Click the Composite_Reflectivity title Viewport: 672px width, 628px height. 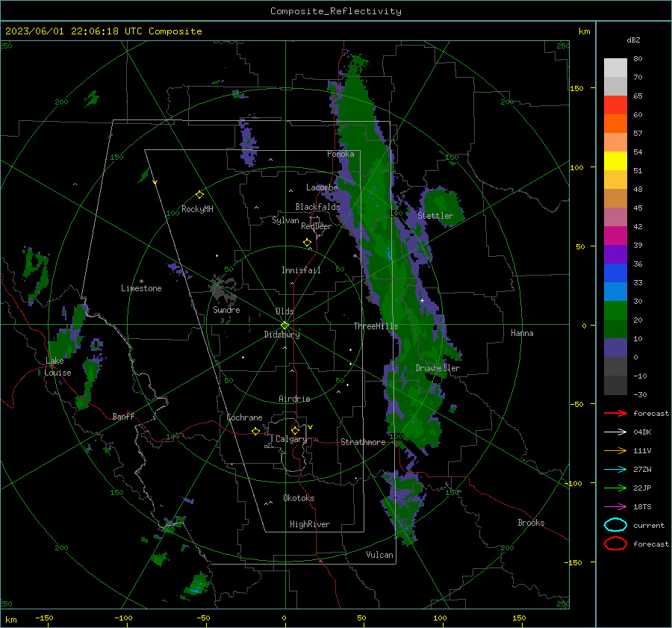[x=336, y=11]
